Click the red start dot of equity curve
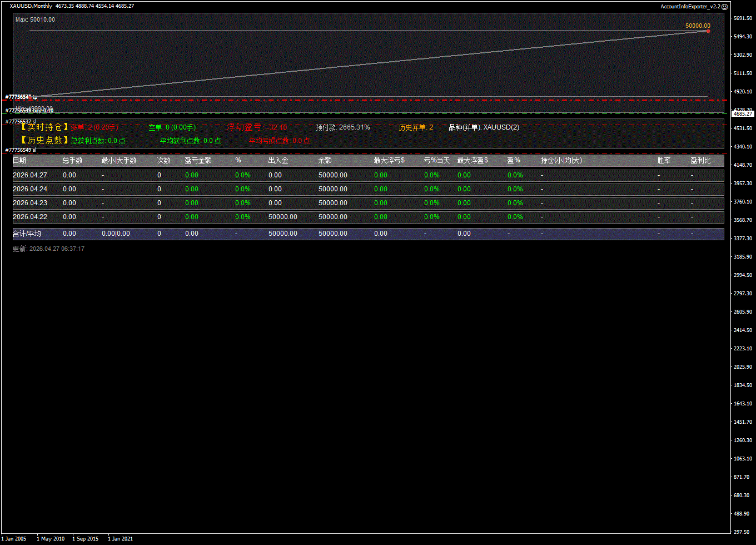 point(30,97)
